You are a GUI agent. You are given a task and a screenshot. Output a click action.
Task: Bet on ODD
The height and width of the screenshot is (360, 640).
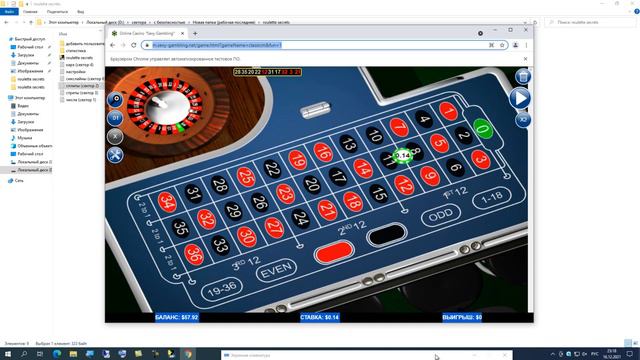pos(441,214)
